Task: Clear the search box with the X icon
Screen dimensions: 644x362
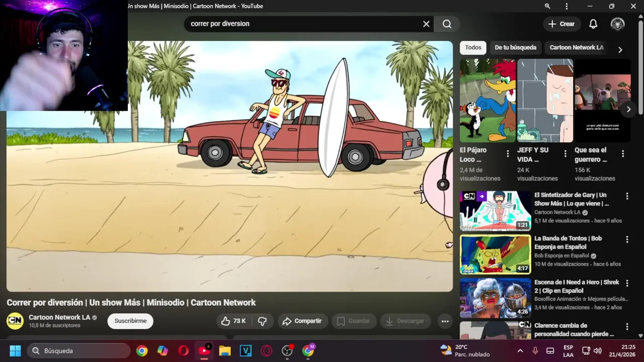Action: coord(426,24)
